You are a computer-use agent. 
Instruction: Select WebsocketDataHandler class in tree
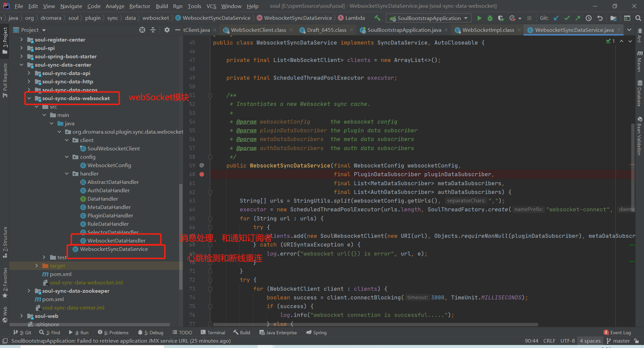[x=116, y=241]
